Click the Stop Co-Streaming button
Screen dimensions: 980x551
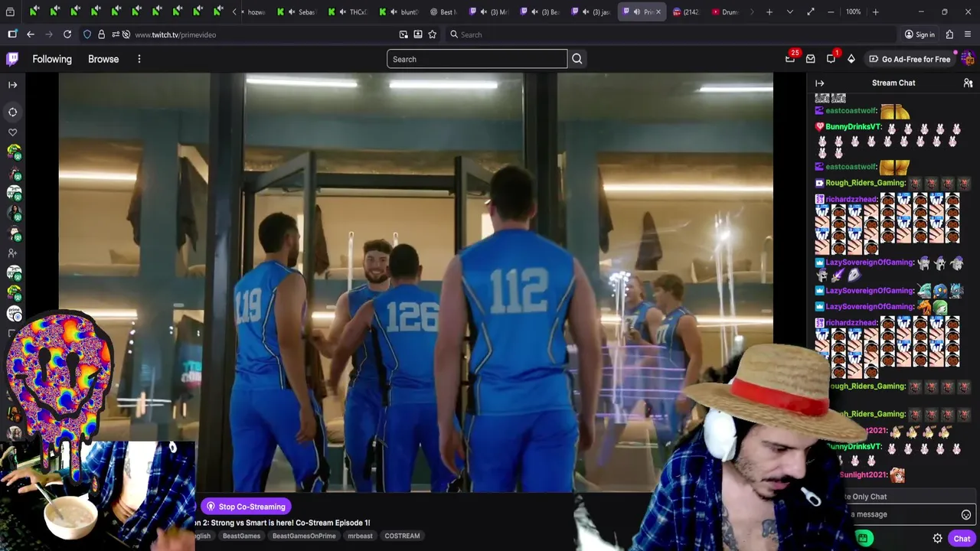(x=246, y=507)
